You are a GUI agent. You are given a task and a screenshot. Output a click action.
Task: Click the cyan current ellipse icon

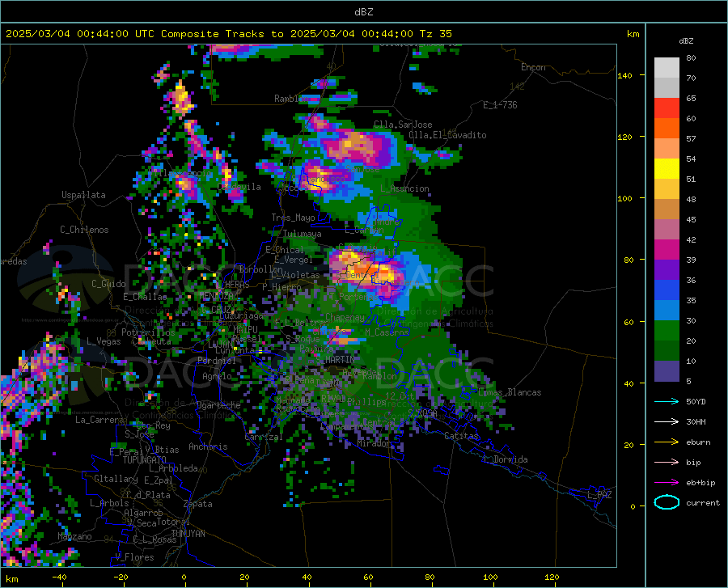point(667,502)
